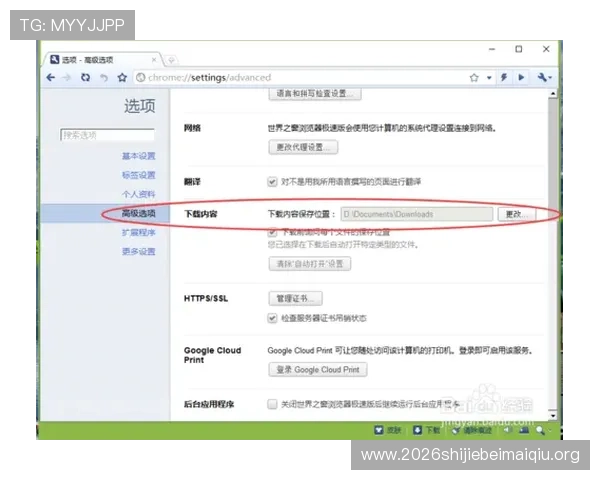Click the bookmark star inside the address bar
Image resolution: width=600 pixels, height=480 pixels.
pyautogui.click(x=474, y=78)
